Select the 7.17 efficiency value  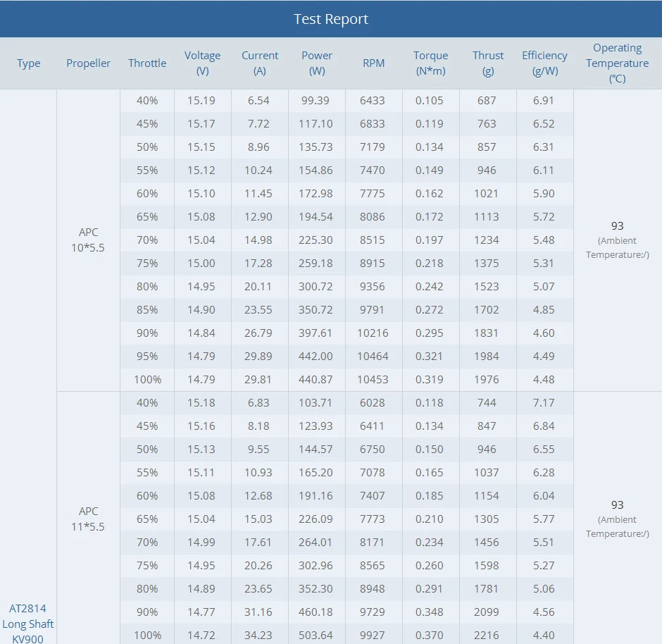pos(544,402)
